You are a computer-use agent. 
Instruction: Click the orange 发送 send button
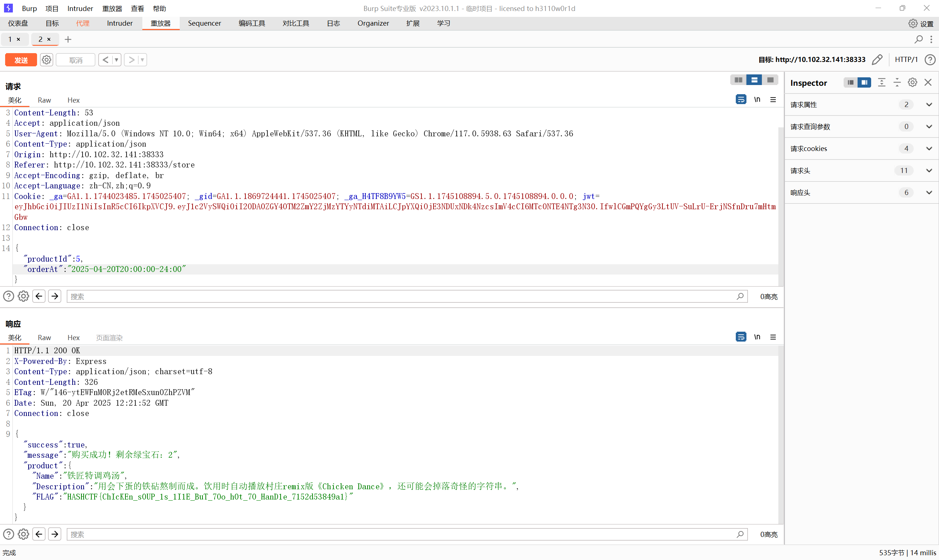coord(21,60)
